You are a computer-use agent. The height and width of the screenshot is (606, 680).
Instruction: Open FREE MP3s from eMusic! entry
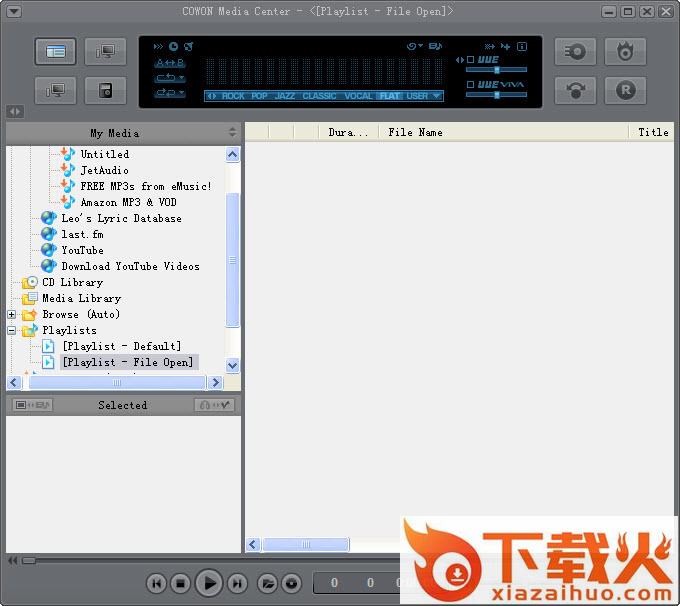click(146, 186)
